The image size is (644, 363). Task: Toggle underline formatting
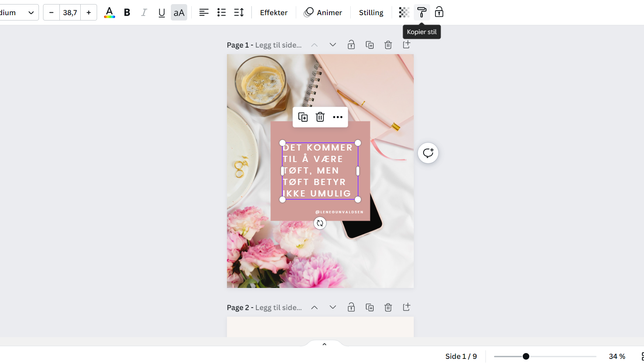pyautogui.click(x=161, y=13)
